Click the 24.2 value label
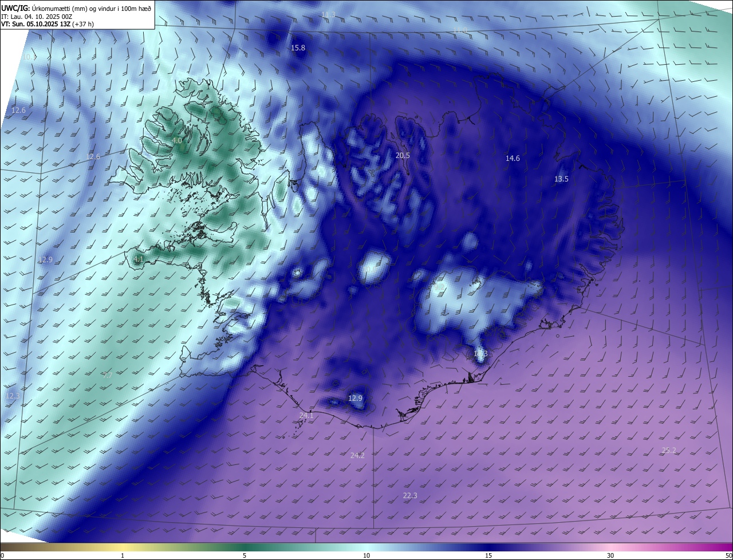 (x=357, y=456)
